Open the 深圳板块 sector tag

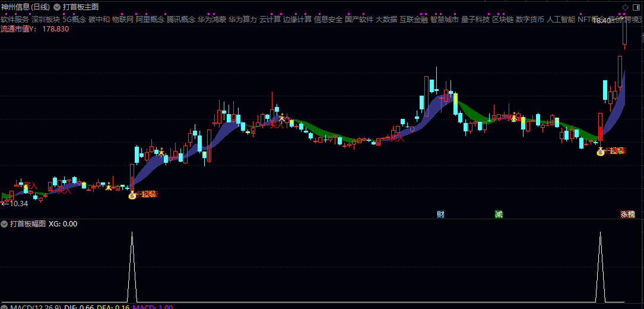click(x=46, y=20)
